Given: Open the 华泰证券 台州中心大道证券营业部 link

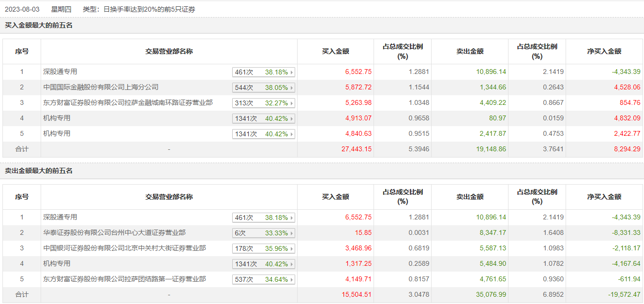Looking at the screenshot, I should (x=114, y=233).
